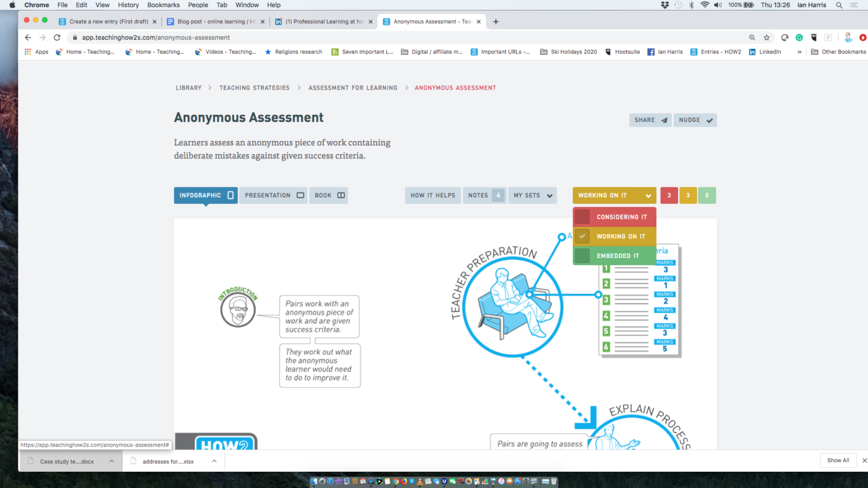
Task: Open the Bookmarks menu
Action: [164, 5]
